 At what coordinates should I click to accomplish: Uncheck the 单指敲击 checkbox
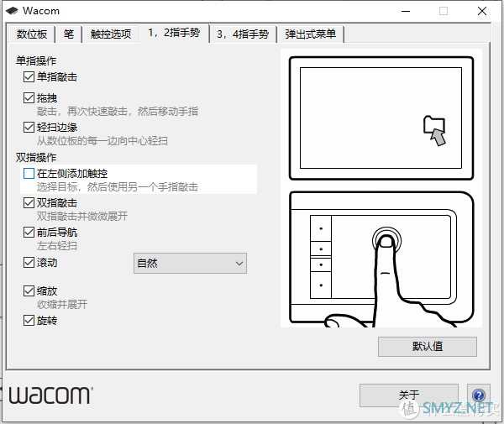point(29,77)
